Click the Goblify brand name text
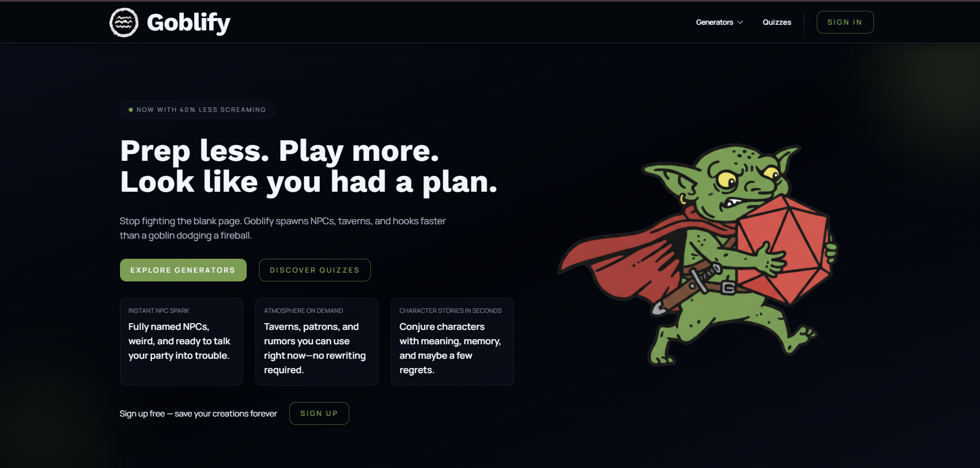Screen dimensions: 980x468 [188, 23]
